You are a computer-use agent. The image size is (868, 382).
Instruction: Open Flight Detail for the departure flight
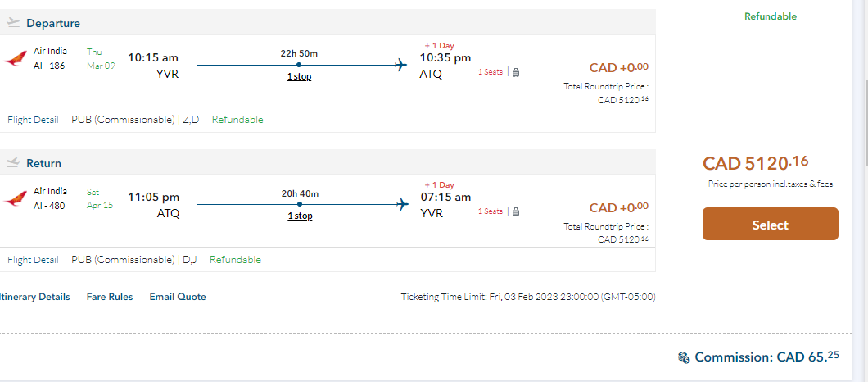pyautogui.click(x=31, y=120)
